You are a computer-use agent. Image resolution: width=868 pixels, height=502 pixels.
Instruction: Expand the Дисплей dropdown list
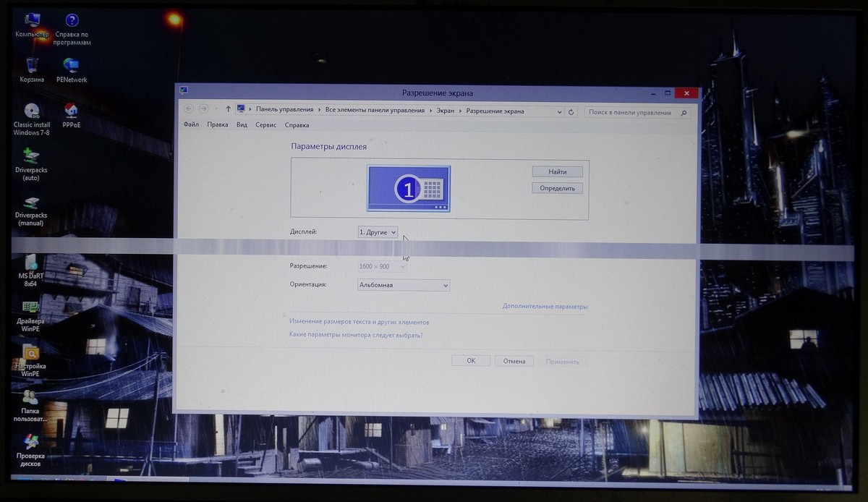click(x=378, y=232)
